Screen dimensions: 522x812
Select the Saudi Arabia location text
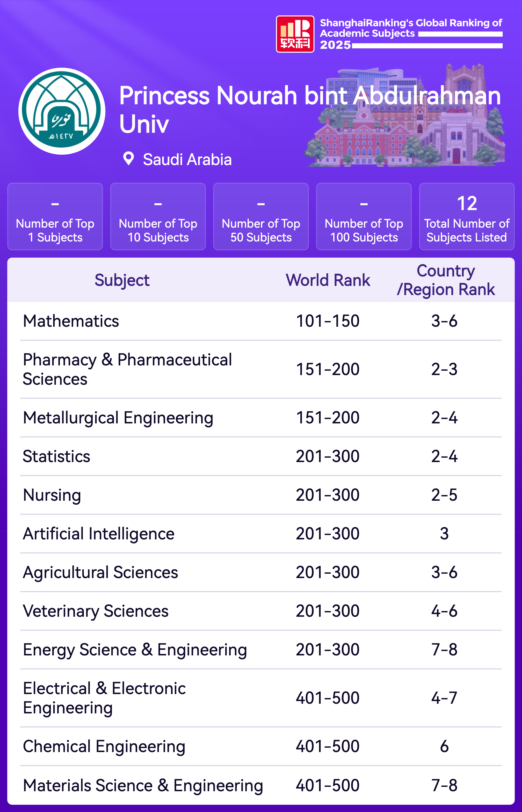click(187, 160)
